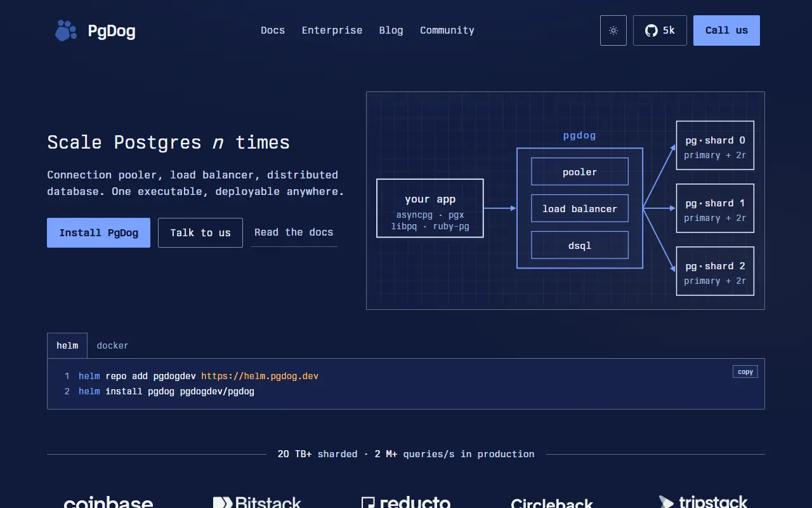Open the Docs menu item
The image size is (812, 508).
coord(273,30)
